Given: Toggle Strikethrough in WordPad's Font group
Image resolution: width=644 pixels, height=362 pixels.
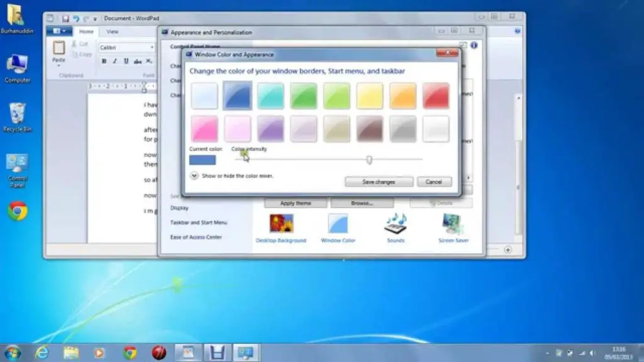Looking at the screenshot, I should click(x=138, y=61).
